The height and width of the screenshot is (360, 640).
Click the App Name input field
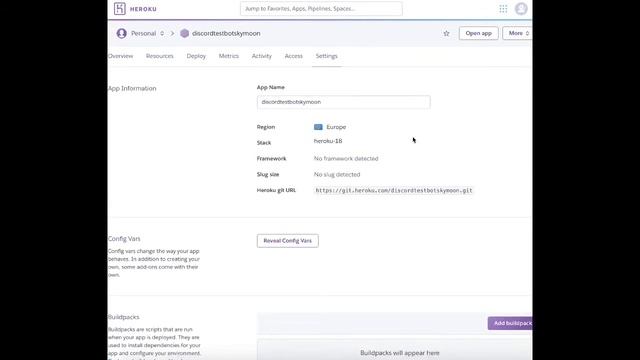[344, 102]
